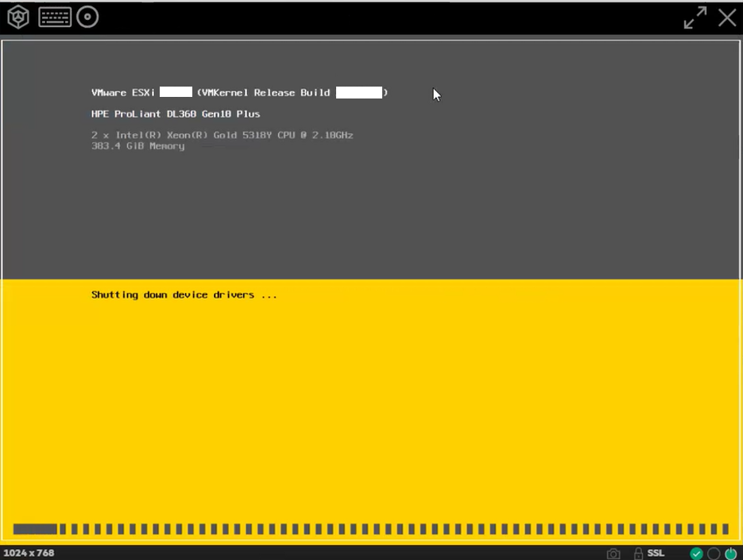Close the remote console window
Image resolution: width=743 pixels, height=560 pixels.
click(727, 18)
